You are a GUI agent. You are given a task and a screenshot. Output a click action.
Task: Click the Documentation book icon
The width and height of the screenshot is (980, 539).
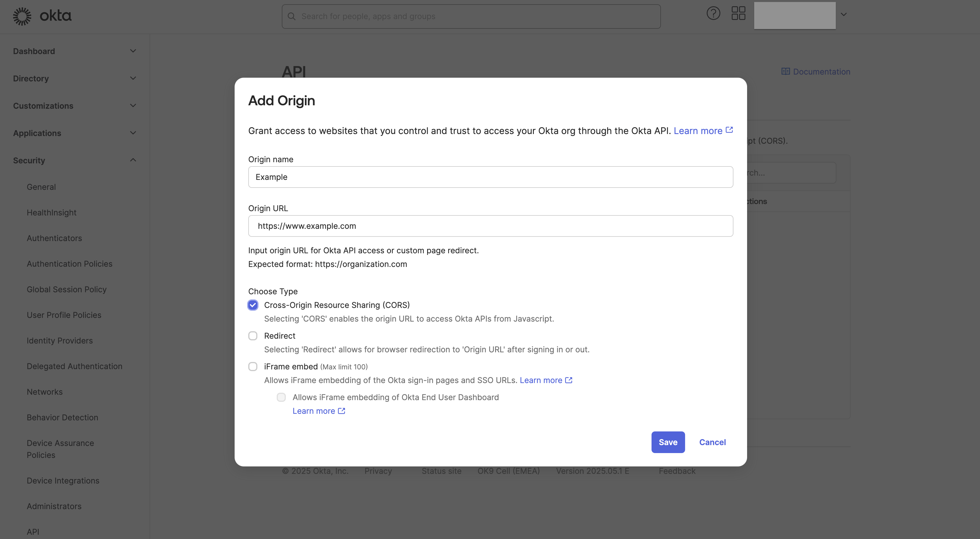click(x=785, y=71)
